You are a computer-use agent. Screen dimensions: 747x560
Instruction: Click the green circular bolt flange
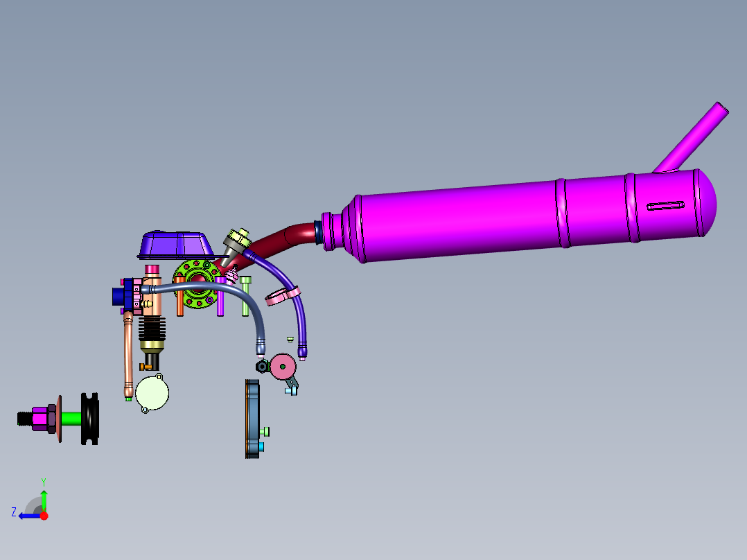coord(196,284)
